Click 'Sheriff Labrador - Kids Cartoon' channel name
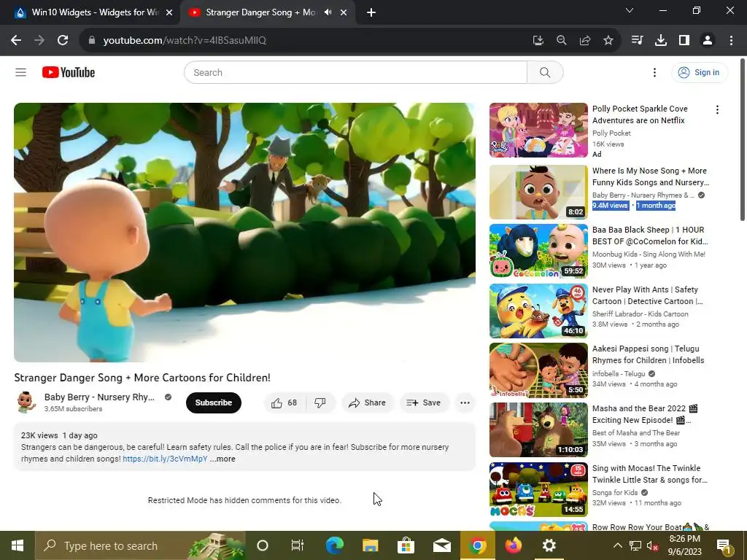The image size is (747, 560). point(640,314)
